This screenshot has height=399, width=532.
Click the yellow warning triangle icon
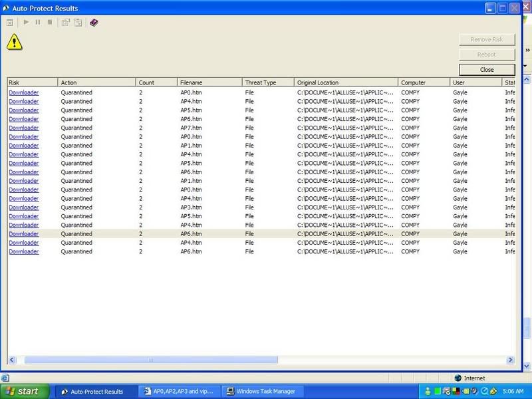click(x=15, y=42)
